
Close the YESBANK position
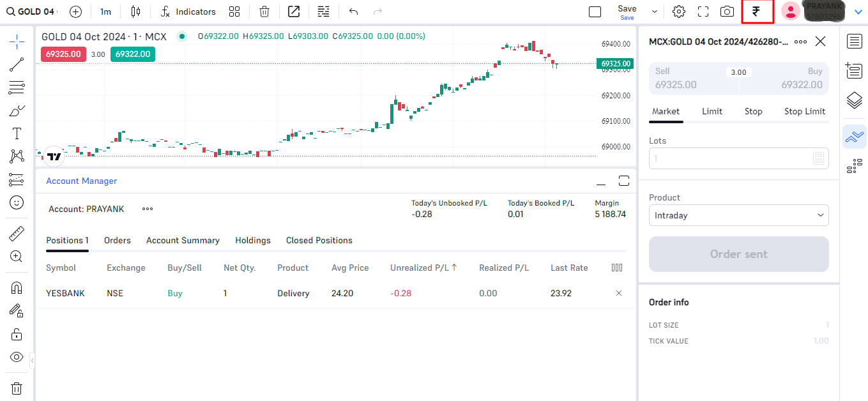tap(618, 293)
